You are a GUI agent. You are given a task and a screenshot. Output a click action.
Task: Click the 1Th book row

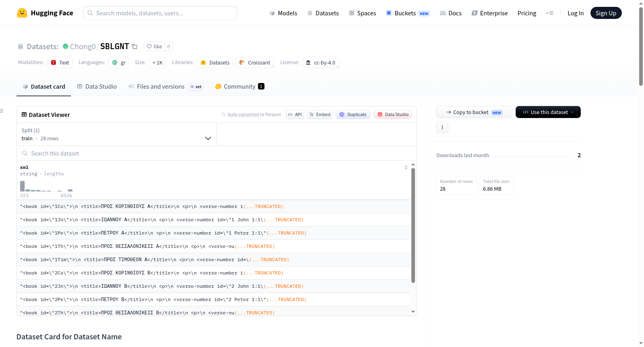pos(213,246)
